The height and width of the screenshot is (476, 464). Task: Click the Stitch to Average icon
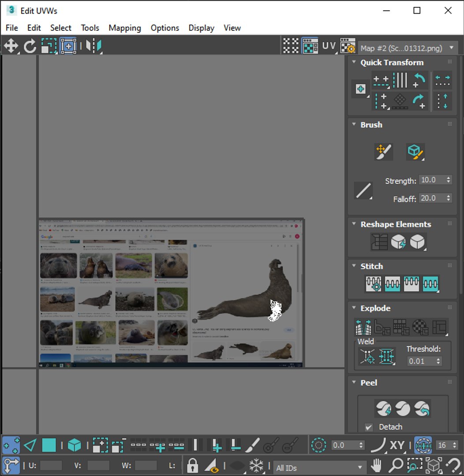pyautogui.click(x=392, y=284)
